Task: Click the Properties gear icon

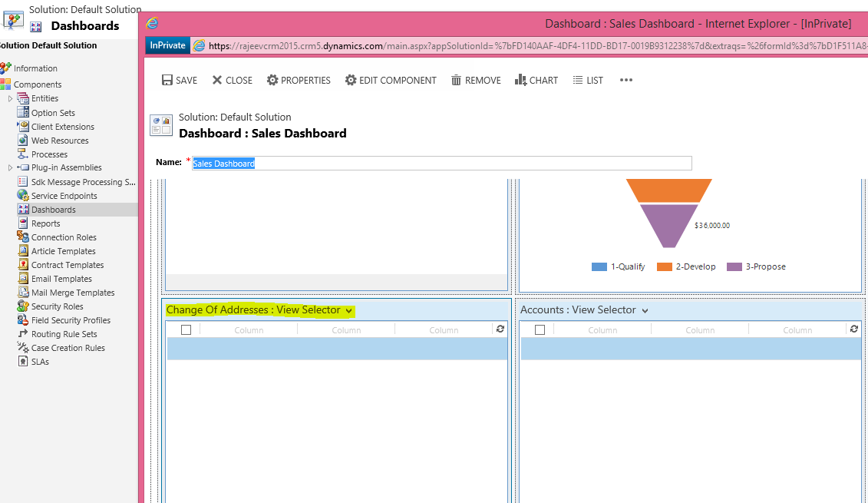Action: pyautogui.click(x=272, y=81)
